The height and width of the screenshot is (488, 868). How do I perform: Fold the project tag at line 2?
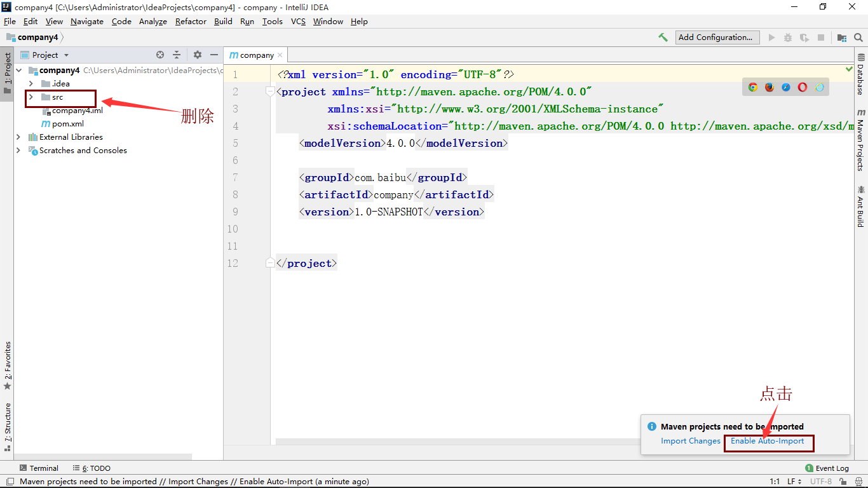point(270,91)
